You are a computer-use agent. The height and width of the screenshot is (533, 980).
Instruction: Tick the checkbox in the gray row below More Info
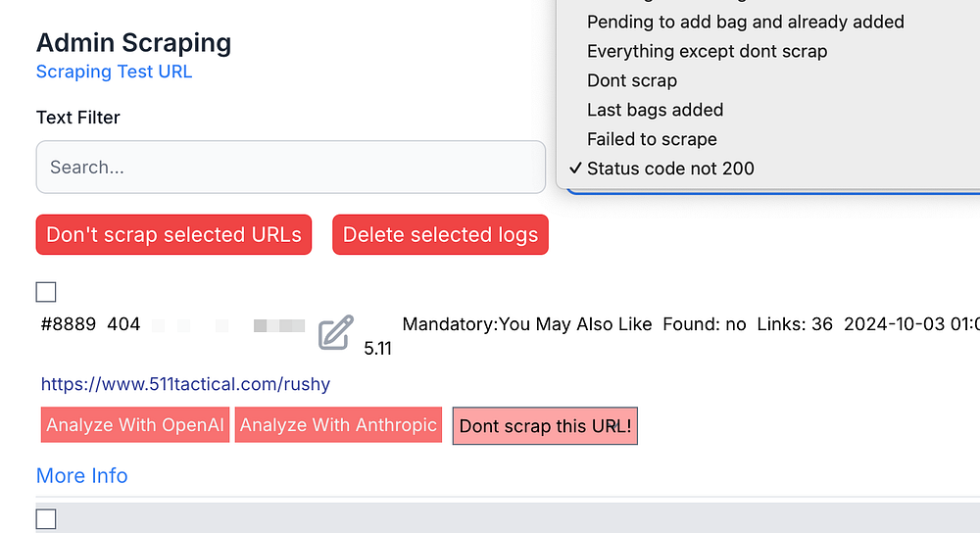pos(46,519)
